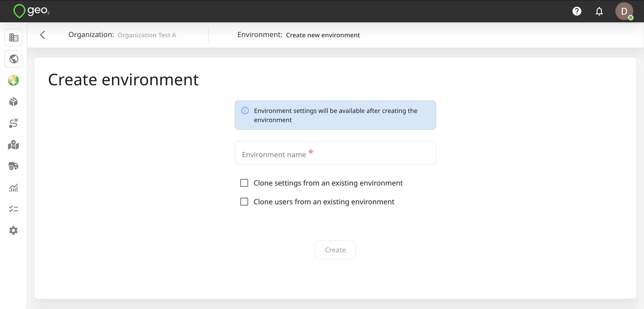Open the organizations building icon in sidebar
Image resolution: width=644 pixels, height=309 pixels.
pos(13,38)
